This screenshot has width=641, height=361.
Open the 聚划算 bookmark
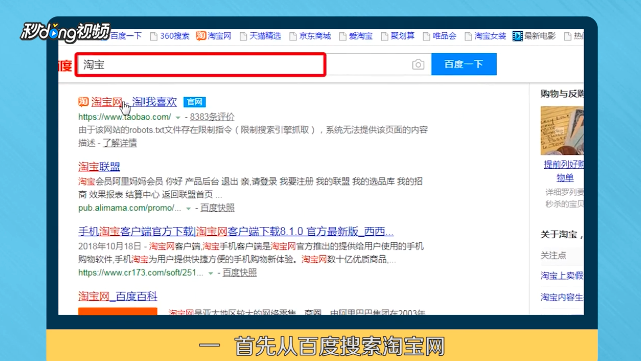pyautogui.click(x=402, y=36)
